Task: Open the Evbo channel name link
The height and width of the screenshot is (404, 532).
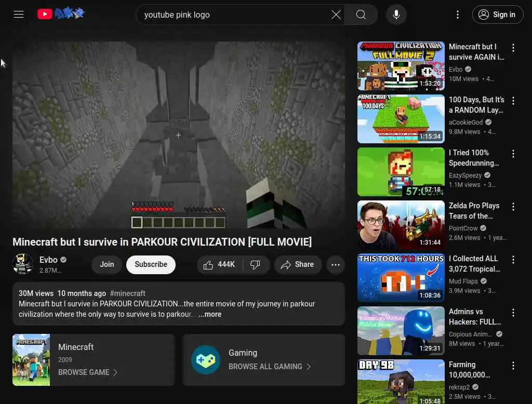Action: 48,260
